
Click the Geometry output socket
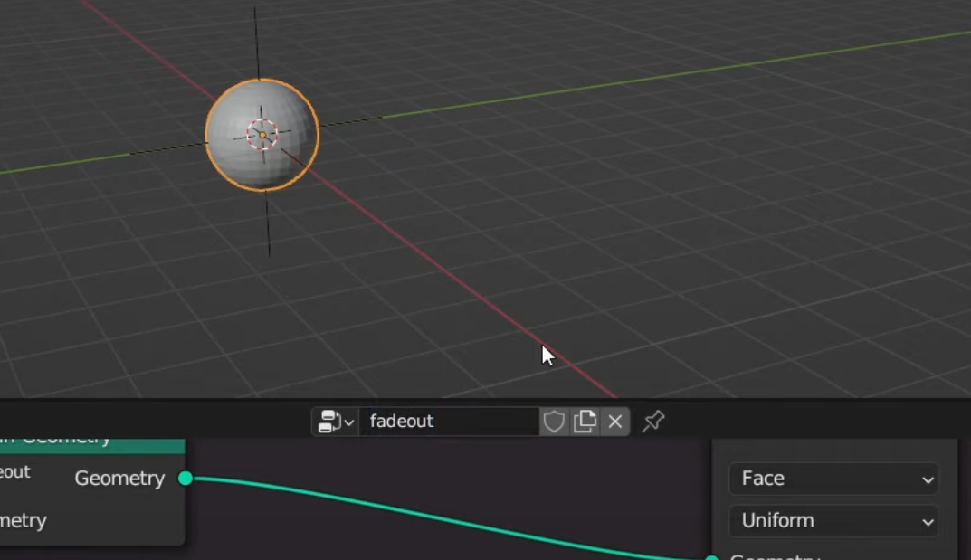186,478
